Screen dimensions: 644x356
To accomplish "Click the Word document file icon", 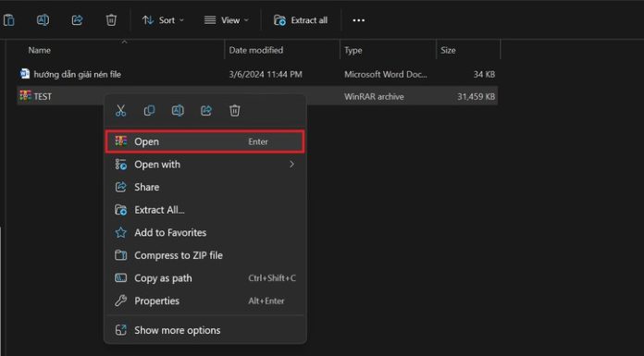I will [x=25, y=74].
